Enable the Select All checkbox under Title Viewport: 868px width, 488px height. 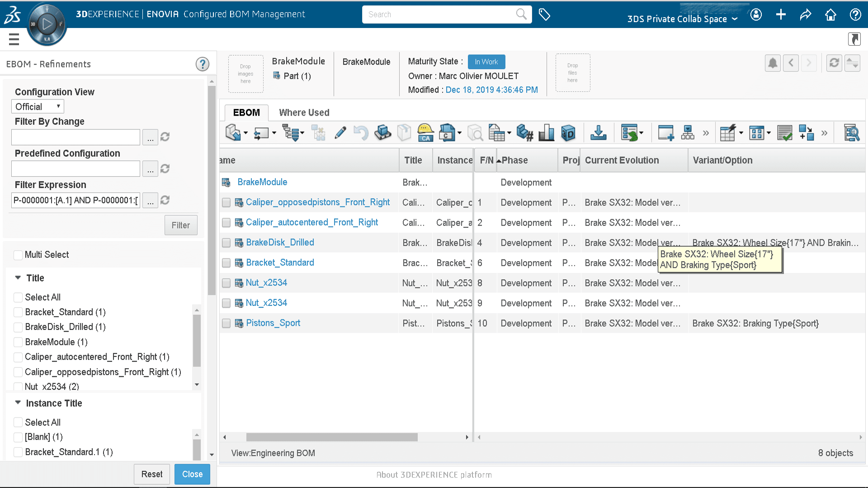tap(17, 297)
